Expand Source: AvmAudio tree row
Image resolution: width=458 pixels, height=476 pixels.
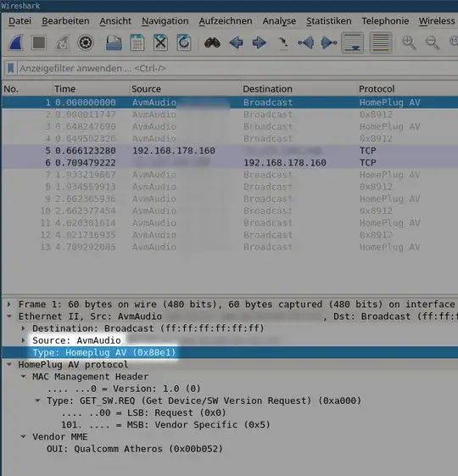(x=24, y=340)
